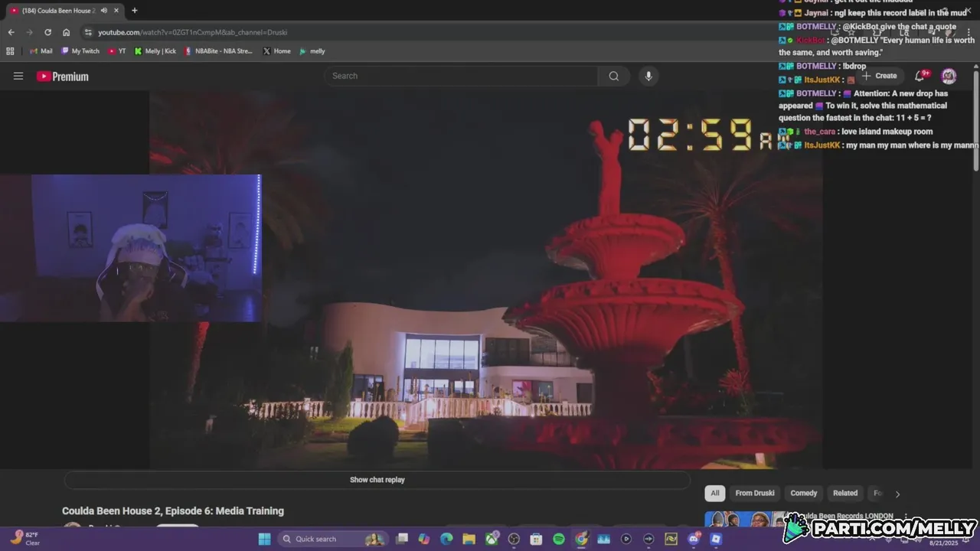Open the melly bookmark
The width and height of the screenshot is (980, 551).
(x=312, y=51)
